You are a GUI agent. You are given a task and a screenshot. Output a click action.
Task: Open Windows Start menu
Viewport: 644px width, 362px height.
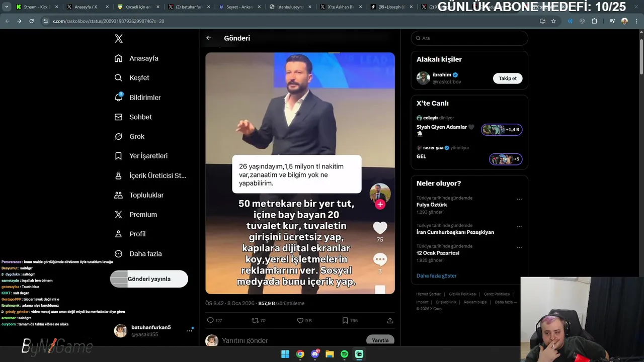tap(285, 354)
